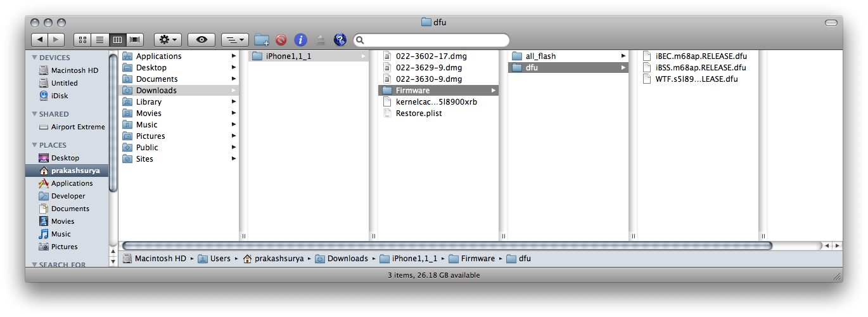Select Restore.plist file
Screen dimensions: 868x317
coord(438,113)
